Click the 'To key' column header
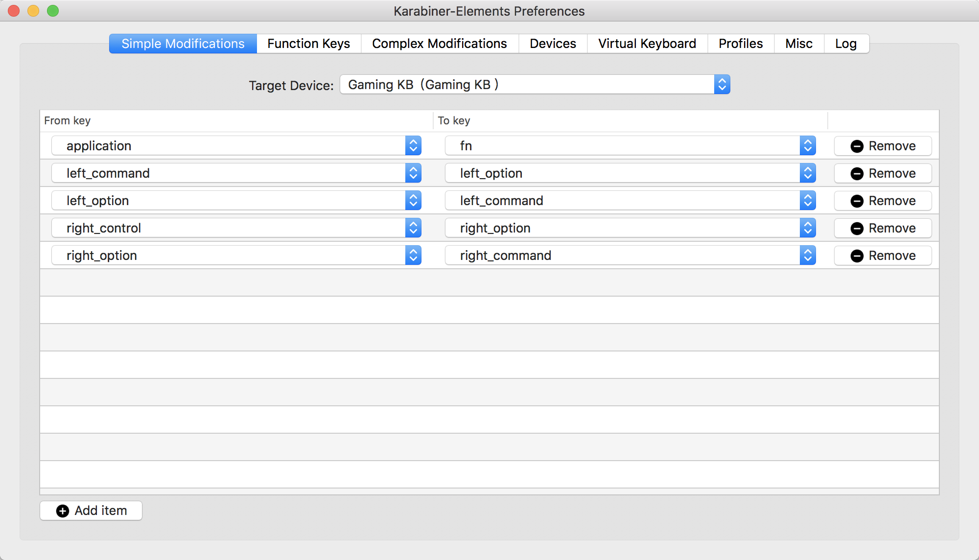Viewport: 979px width, 560px height. (630, 120)
